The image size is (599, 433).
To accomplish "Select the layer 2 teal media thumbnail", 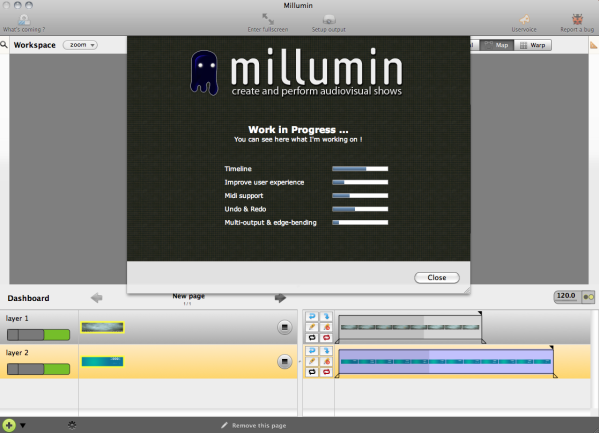I will tap(102, 362).
